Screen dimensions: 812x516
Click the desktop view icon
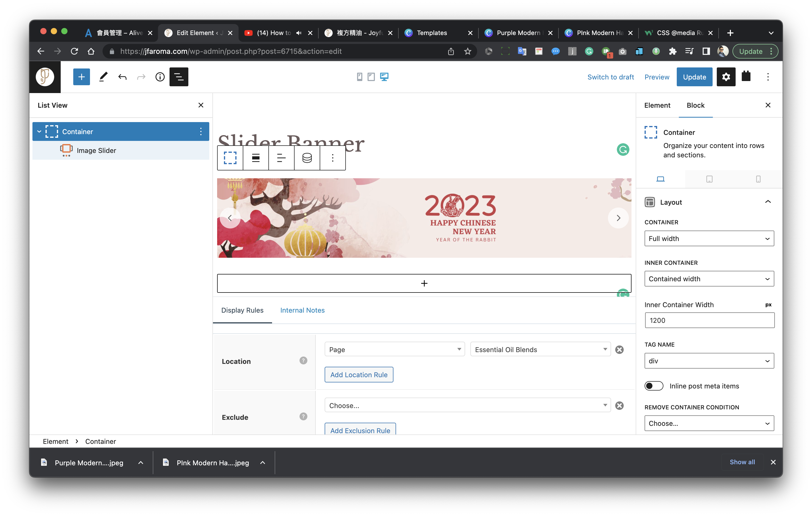(x=384, y=77)
